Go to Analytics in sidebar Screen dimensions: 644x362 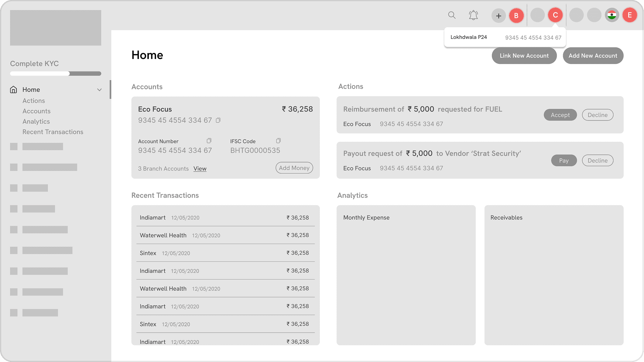click(x=36, y=121)
